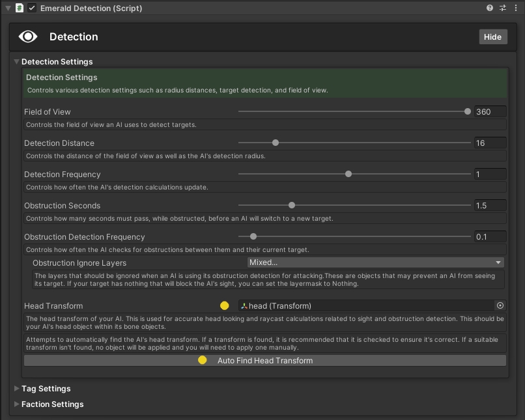Image resolution: width=525 pixels, height=420 pixels.
Task: Expand the Tag Settings section
Action: [x=17, y=389]
